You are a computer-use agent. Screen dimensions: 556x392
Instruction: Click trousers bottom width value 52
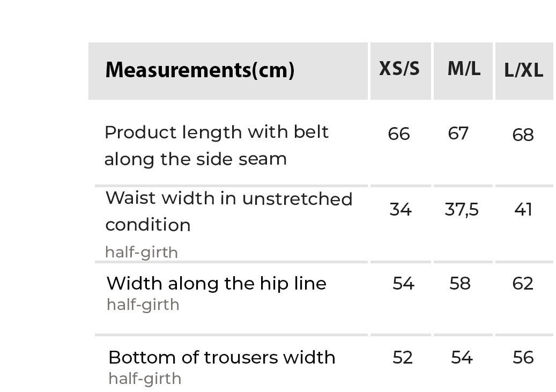[x=403, y=357]
